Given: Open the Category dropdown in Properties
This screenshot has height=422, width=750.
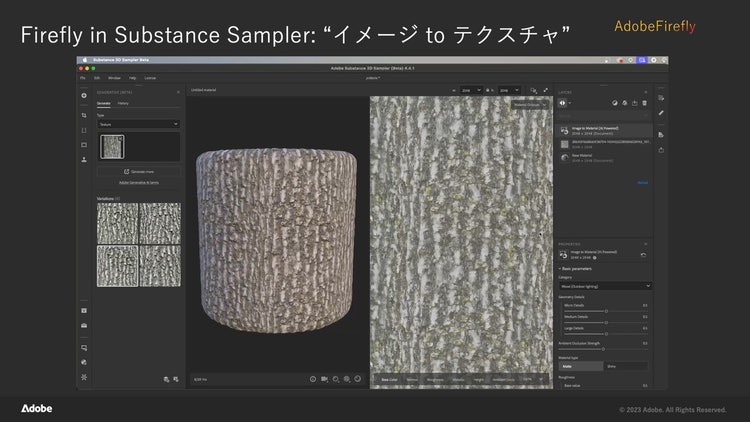Looking at the screenshot, I should [605, 286].
